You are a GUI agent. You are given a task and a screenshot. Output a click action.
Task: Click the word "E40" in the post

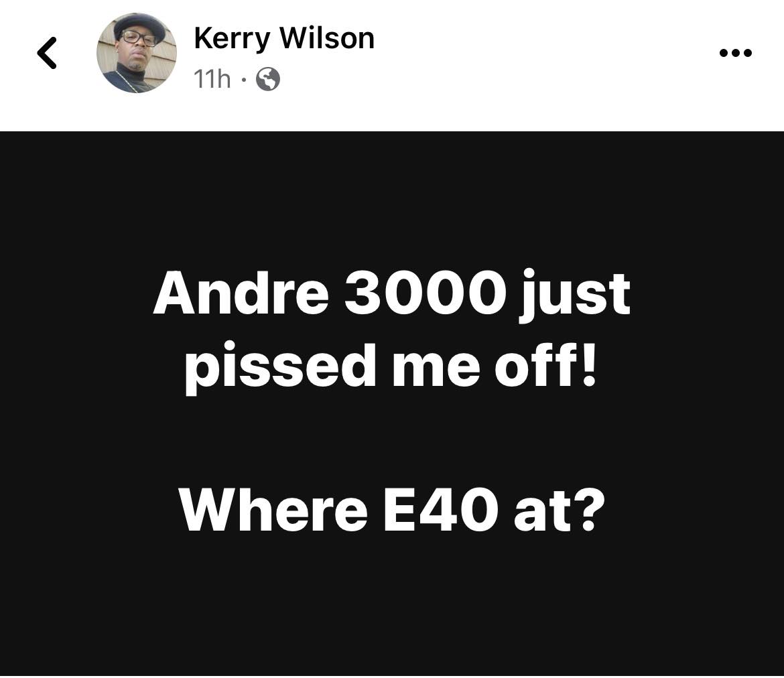441,511
